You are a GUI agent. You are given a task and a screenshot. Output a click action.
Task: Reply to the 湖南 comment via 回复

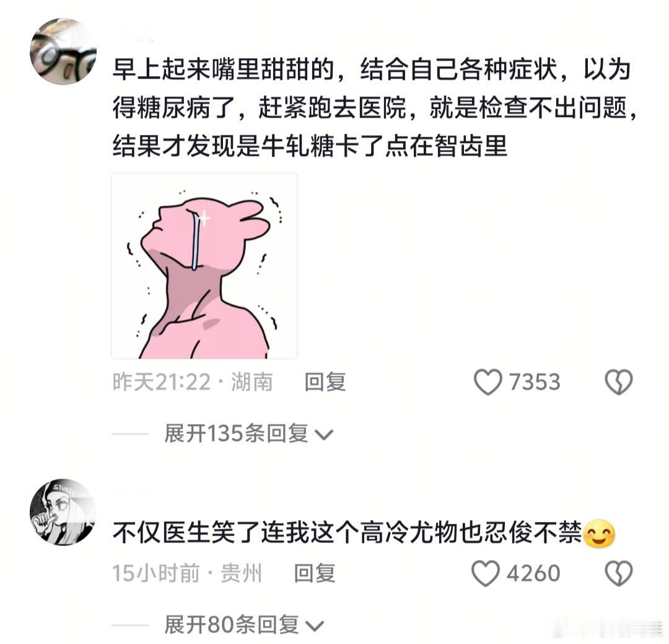[x=325, y=381]
